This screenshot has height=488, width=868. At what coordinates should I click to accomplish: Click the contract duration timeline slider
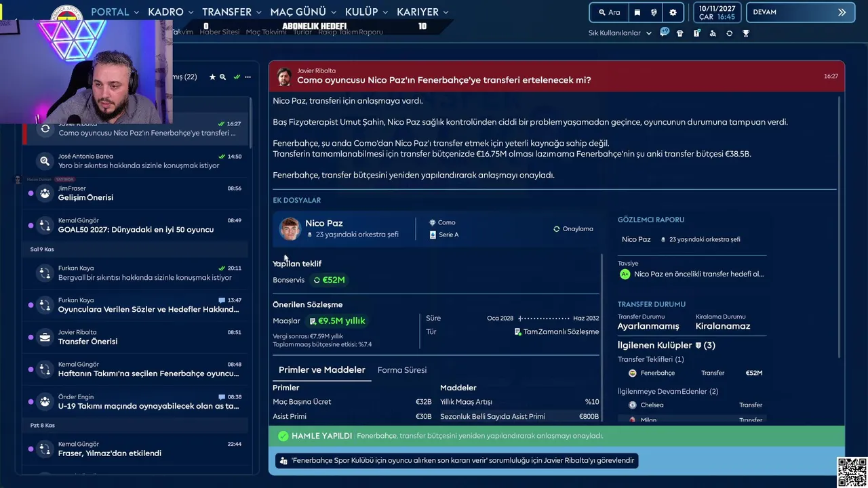[544, 318]
